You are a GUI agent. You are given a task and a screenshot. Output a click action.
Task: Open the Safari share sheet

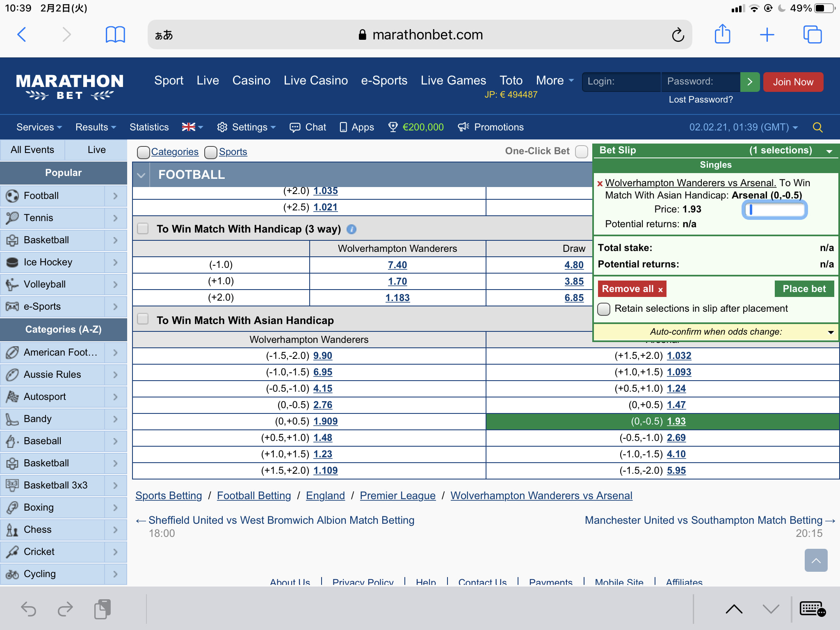pyautogui.click(x=722, y=34)
